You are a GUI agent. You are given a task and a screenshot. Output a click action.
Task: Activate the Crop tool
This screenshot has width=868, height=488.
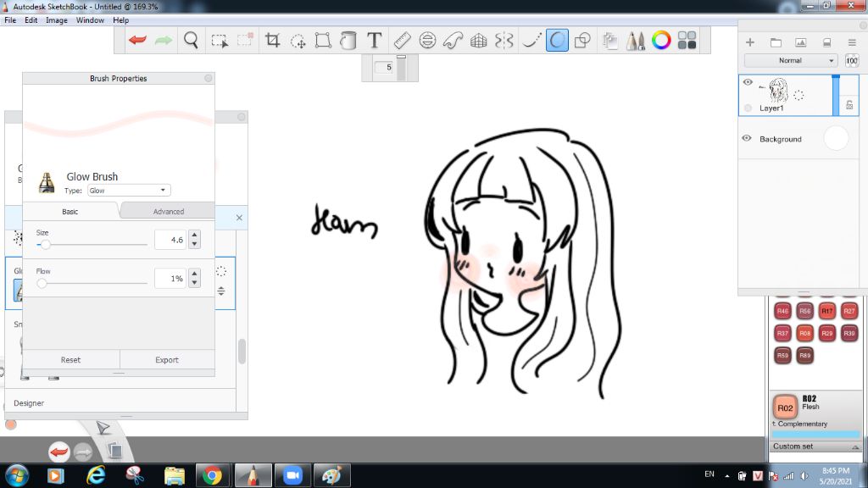(272, 41)
